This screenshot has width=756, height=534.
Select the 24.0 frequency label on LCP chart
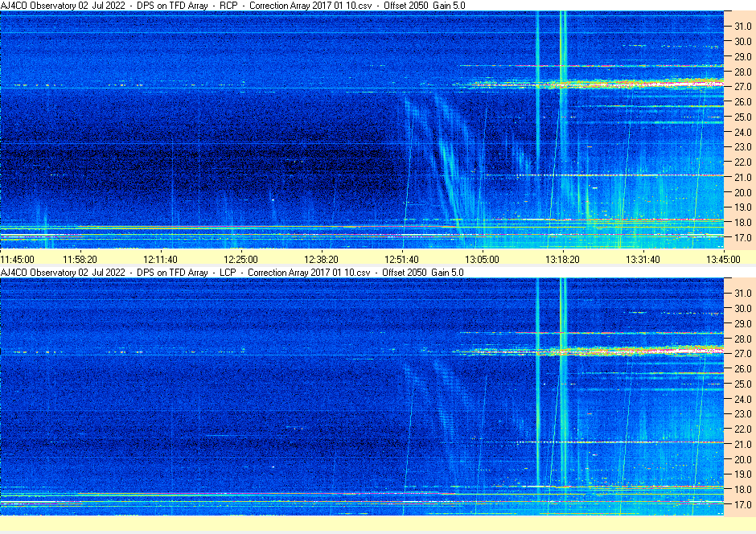point(743,399)
